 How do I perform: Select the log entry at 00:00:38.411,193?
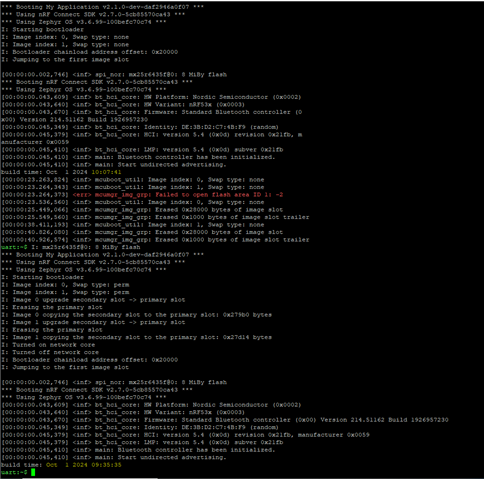coord(133,225)
